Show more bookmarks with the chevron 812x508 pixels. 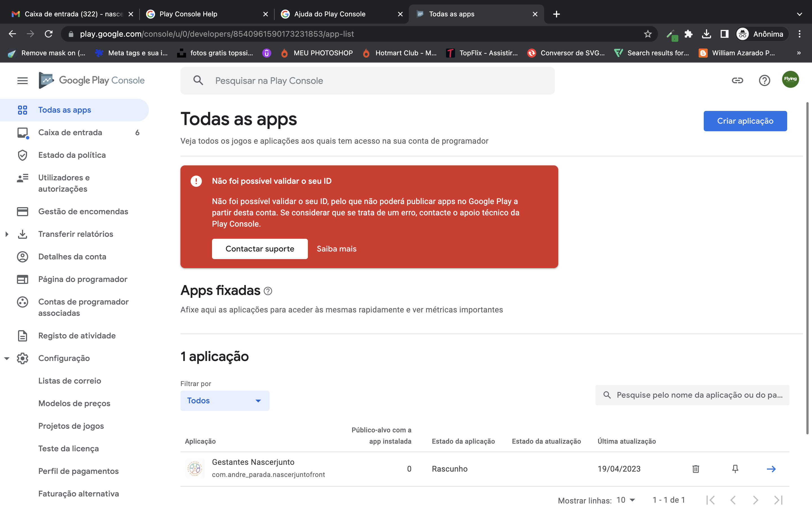pos(799,53)
